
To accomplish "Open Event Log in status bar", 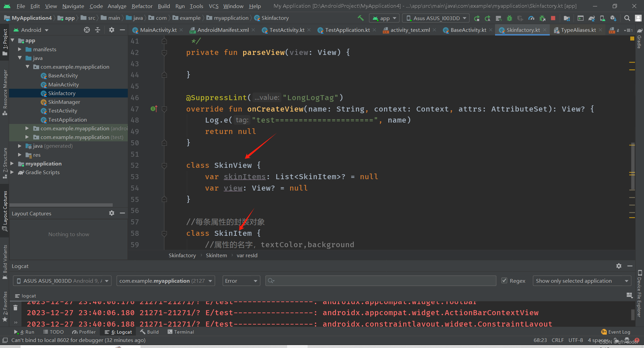I will pos(616,332).
